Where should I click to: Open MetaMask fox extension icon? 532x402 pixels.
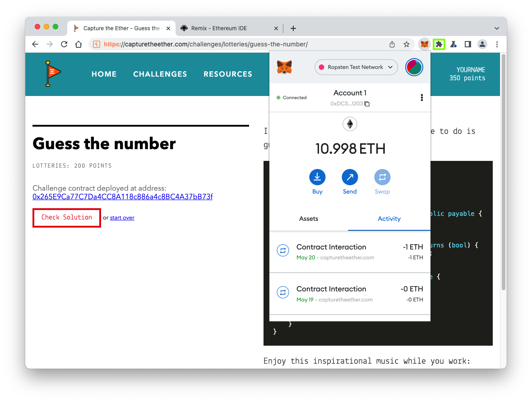(425, 45)
